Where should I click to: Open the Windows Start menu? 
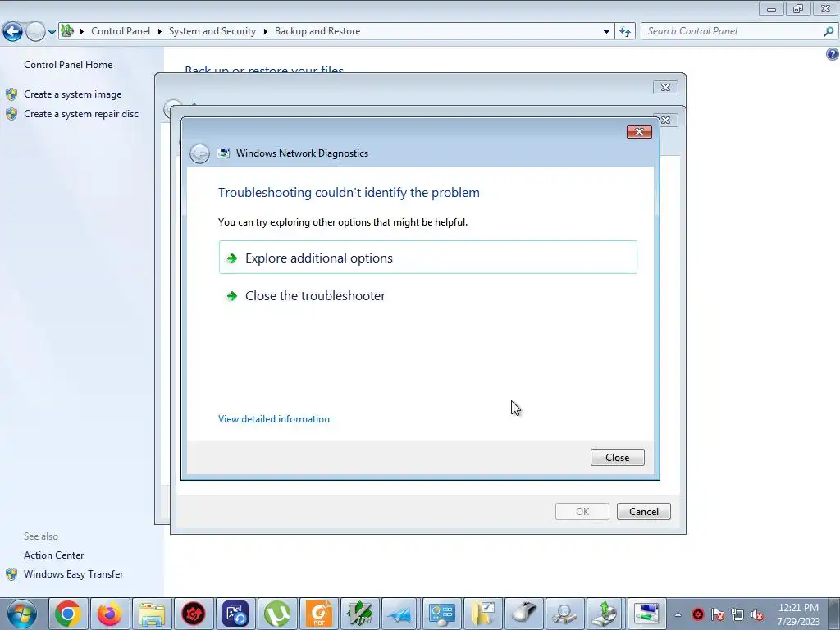click(x=21, y=614)
